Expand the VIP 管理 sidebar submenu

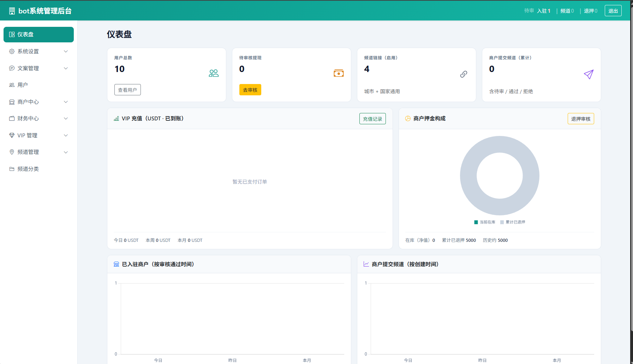click(x=38, y=136)
